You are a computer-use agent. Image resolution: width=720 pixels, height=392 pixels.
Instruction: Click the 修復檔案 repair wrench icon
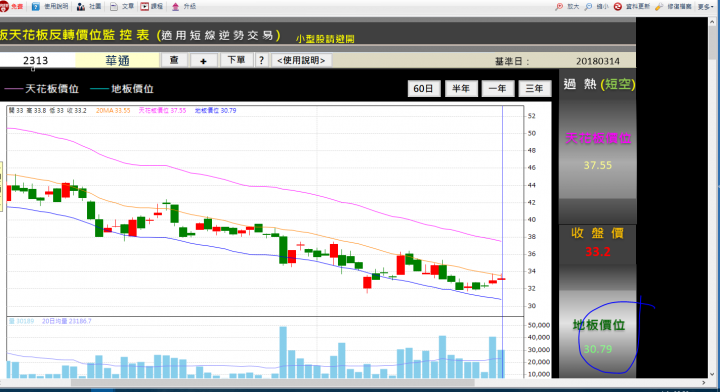(659, 6)
